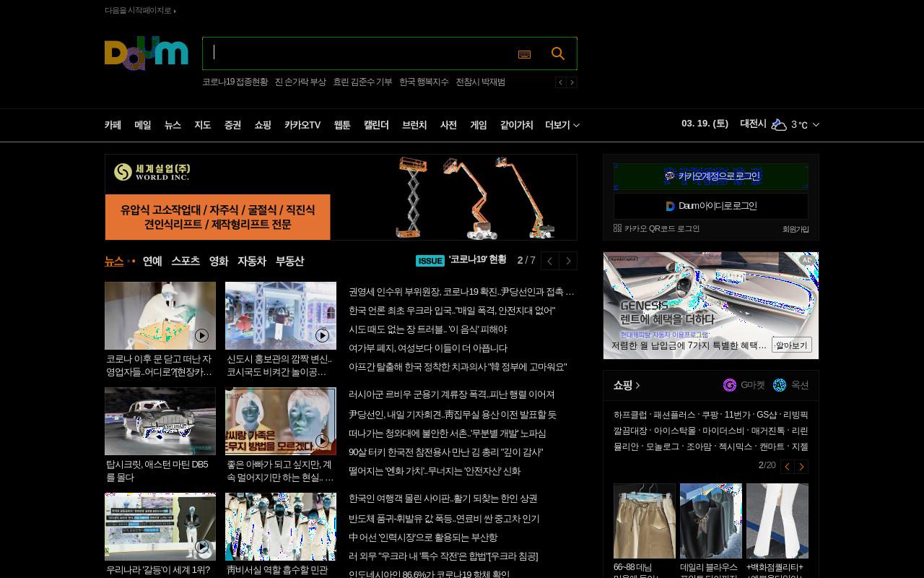
Task: Open headline 한국인 여행객 몰린 사이판
Action: click(x=443, y=499)
